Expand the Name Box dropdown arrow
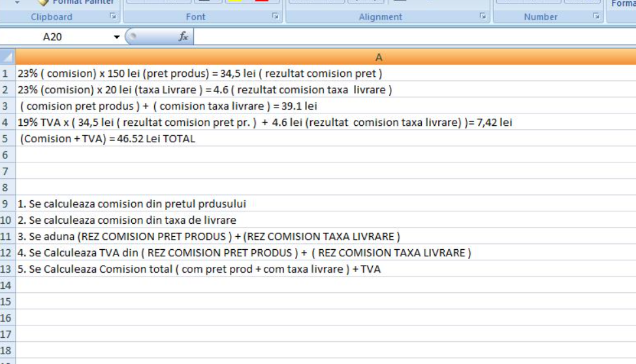Screen dimensions: 636x364 (x=117, y=37)
